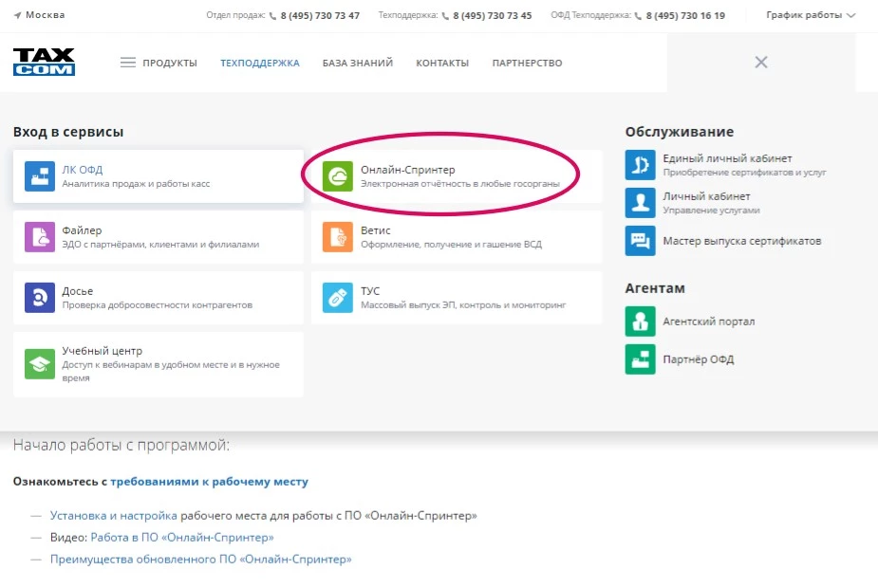878x588 pixels.
Task: Open Работа в ПО «Онлайн-Спринтер» video link
Action: point(182,537)
